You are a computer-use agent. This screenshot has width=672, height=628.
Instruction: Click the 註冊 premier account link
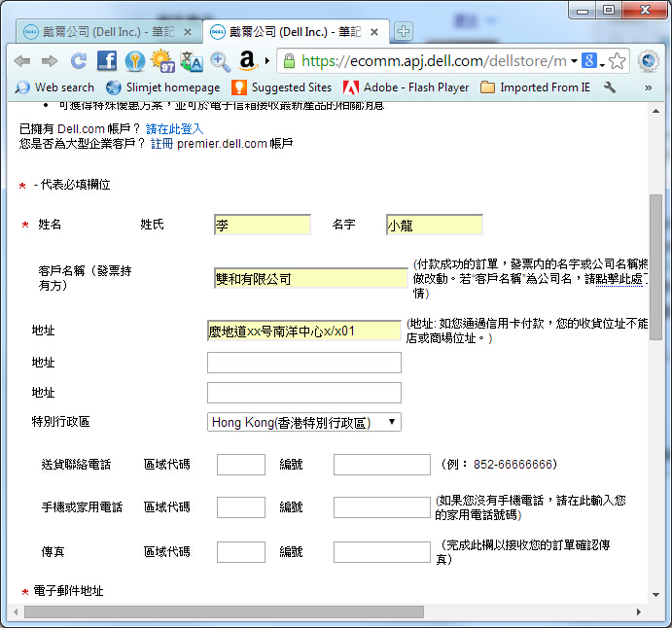coord(161,143)
